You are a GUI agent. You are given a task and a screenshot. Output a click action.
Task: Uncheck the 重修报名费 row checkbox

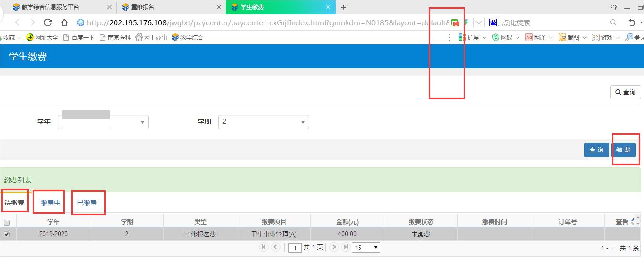(7, 234)
